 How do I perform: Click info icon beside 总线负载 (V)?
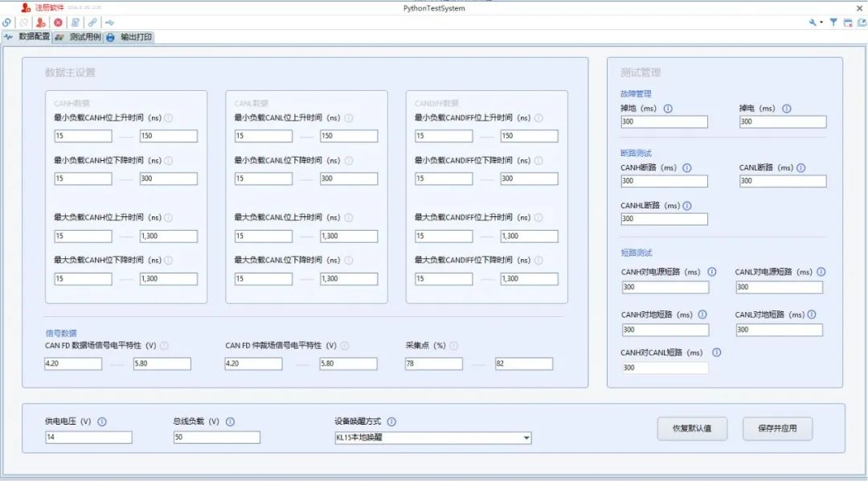[231, 421]
